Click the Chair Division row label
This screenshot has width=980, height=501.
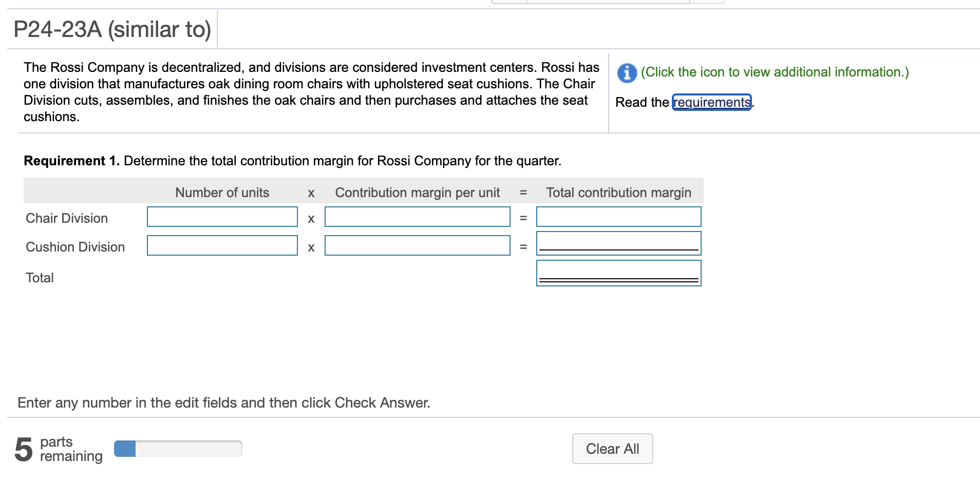[66, 218]
